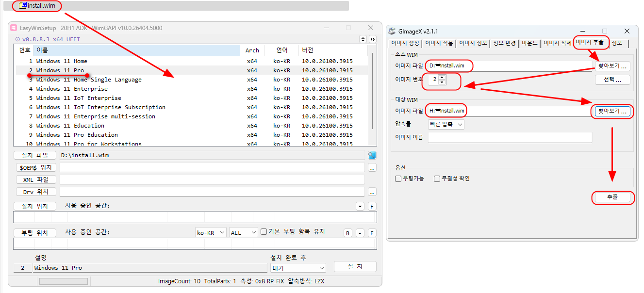Click the Windows 11 Pro description field

(x=149, y=268)
